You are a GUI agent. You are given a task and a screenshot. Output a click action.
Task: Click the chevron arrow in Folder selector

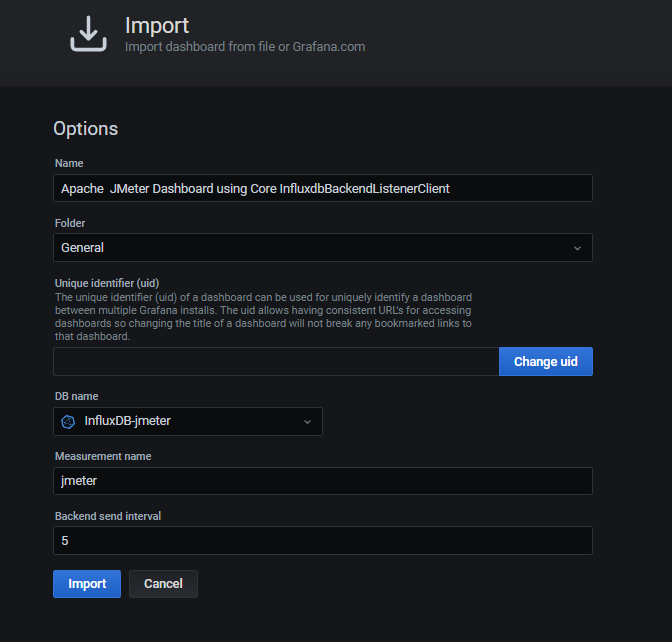(x=577, y=247)
